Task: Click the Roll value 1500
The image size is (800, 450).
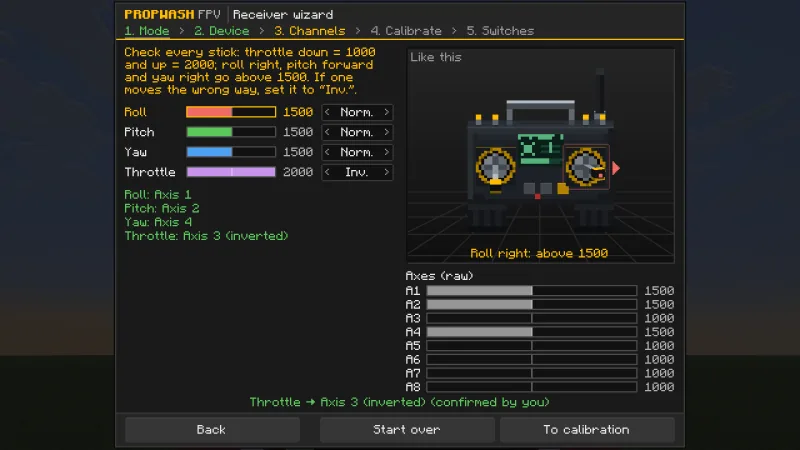Action: pyautogui.click(x=298, y=112)
